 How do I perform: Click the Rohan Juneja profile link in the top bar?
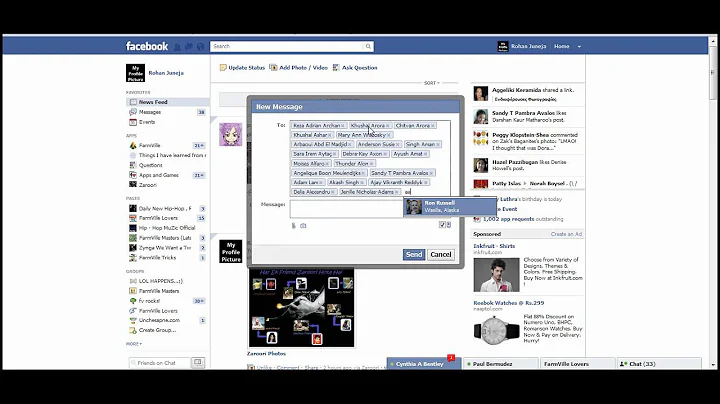pos(529,46)
